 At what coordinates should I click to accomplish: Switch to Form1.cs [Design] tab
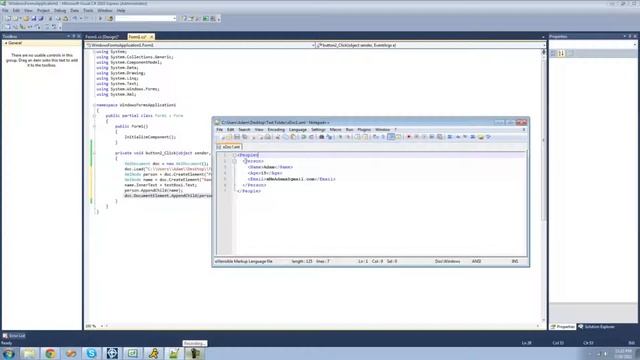(102, 37)
